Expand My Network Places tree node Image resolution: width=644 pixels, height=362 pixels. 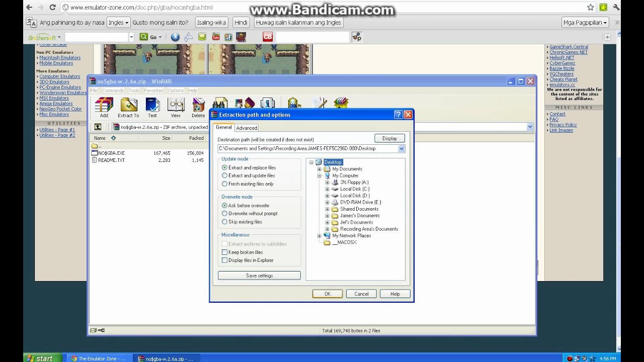(x=319, y=236)
